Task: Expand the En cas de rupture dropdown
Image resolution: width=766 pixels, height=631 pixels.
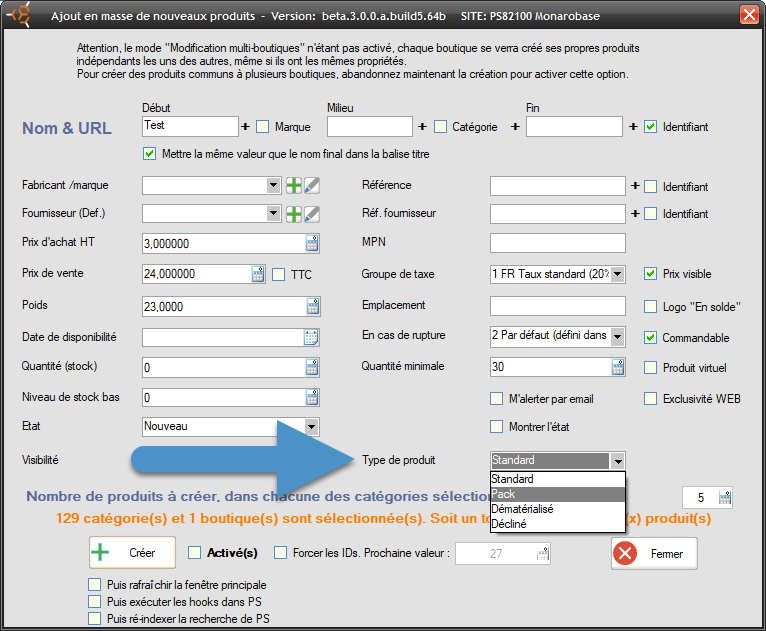Action: pos(617,337)
